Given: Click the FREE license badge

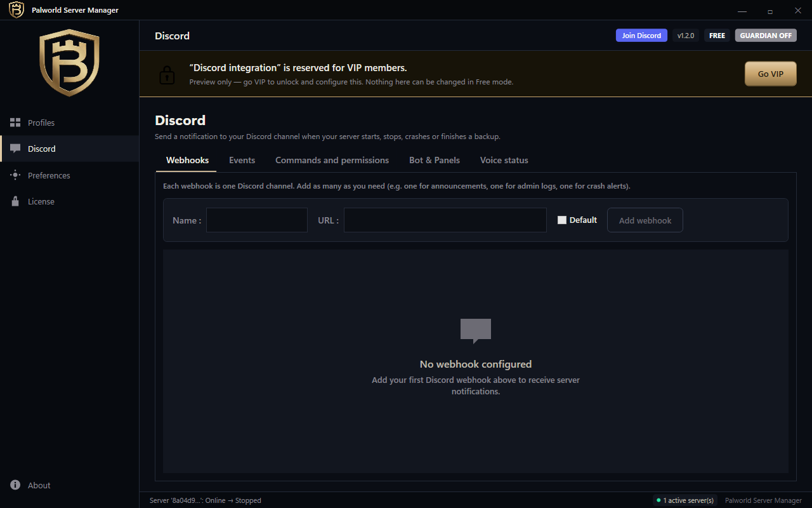Looking at the screenshot, I should pos(717,36).
